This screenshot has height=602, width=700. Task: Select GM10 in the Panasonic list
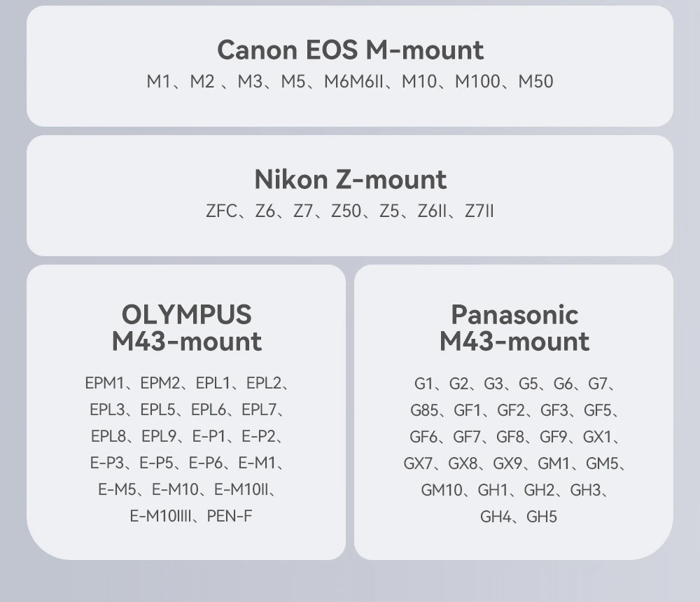(x=442, y=490)
